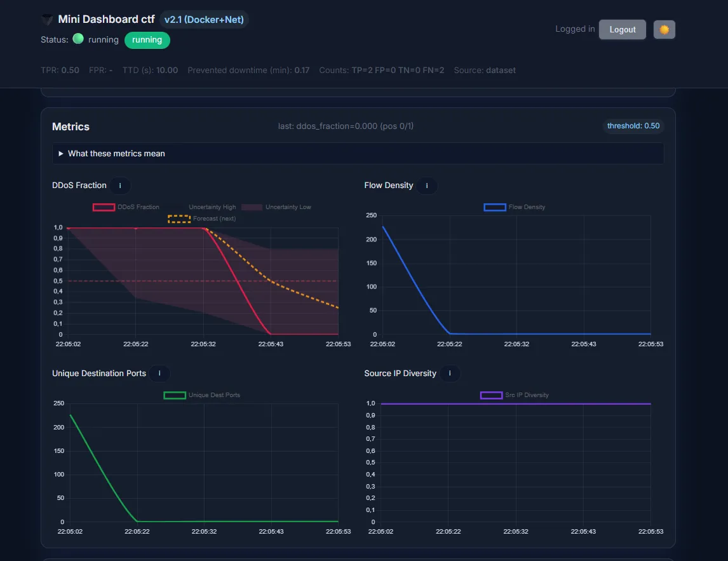
Task: Click the info icon beside DDoS Fraction
Action: 120,186
